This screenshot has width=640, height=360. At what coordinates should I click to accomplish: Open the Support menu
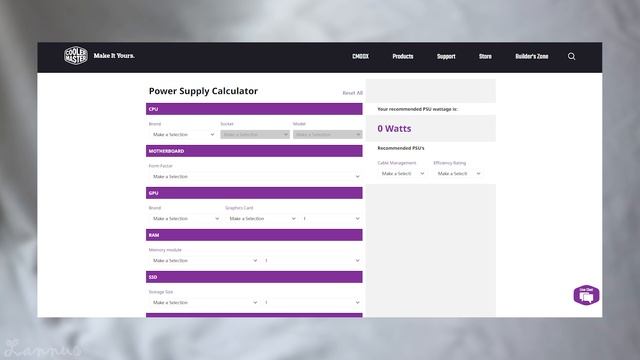coord(446,56)
